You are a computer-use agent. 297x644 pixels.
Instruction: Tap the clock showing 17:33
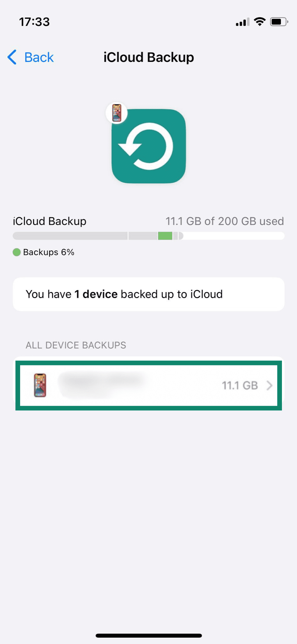[35, 22]
